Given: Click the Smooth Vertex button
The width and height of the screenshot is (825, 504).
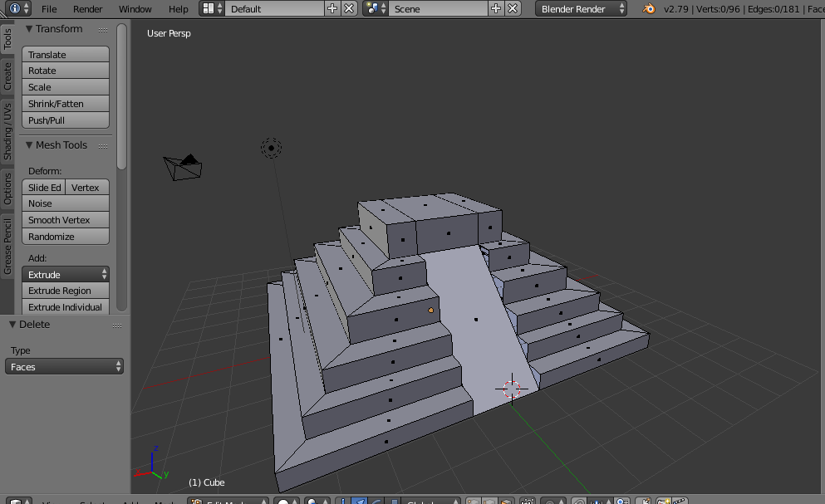Looking at the screenshot, I should [x=65, y=219].
